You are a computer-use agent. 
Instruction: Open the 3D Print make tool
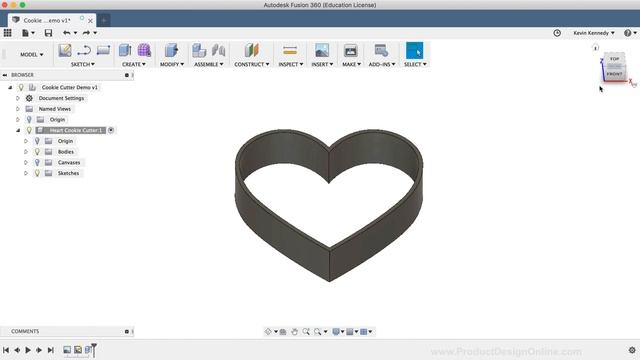click(x=350, y=51)
